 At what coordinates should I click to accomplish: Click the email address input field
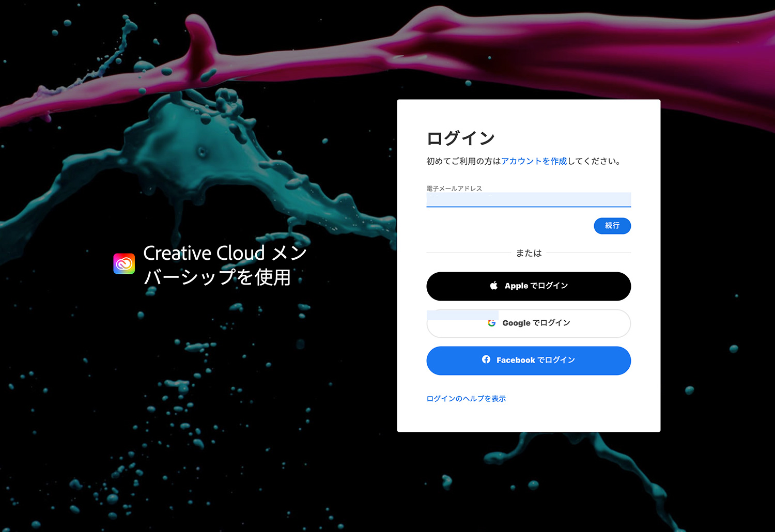(x=529, y=199)
